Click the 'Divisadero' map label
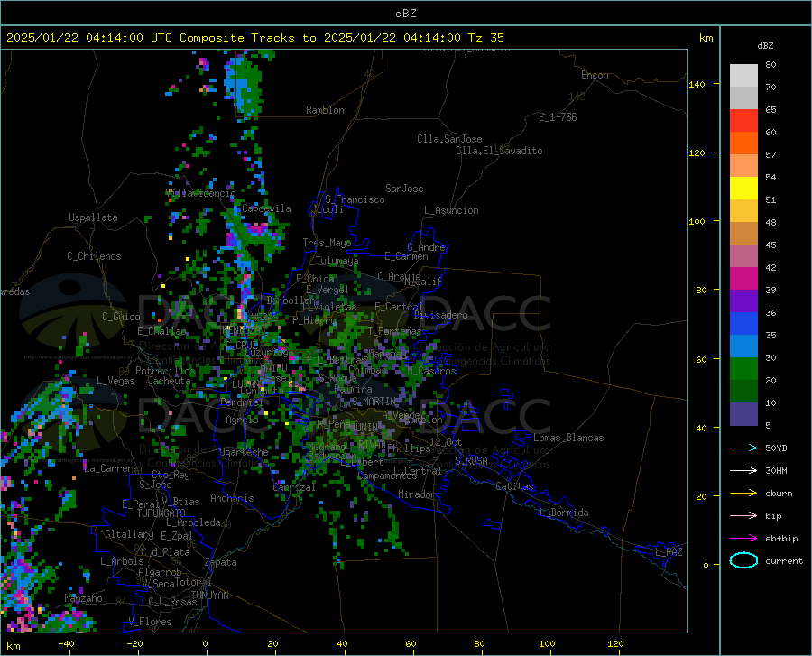812x656 pixels. [x=440, y=315]
